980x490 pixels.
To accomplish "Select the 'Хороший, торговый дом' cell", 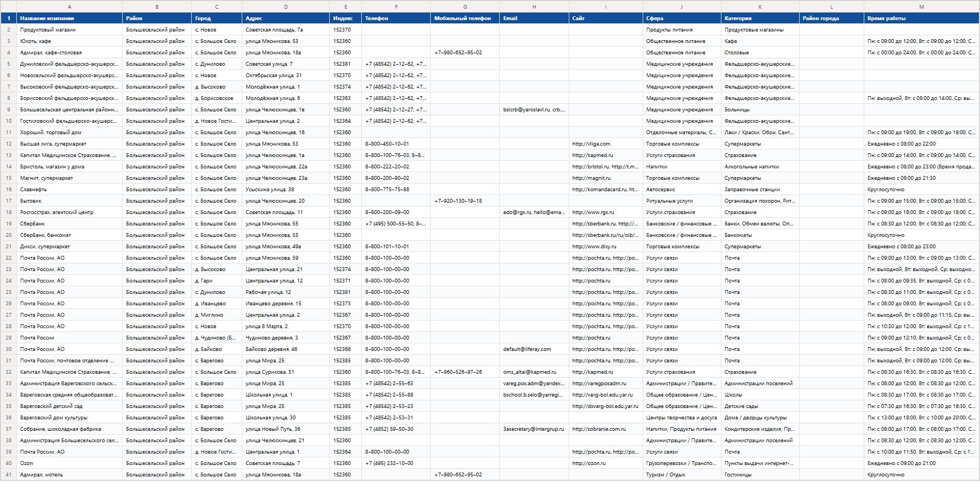I will [x=70, y=133].
